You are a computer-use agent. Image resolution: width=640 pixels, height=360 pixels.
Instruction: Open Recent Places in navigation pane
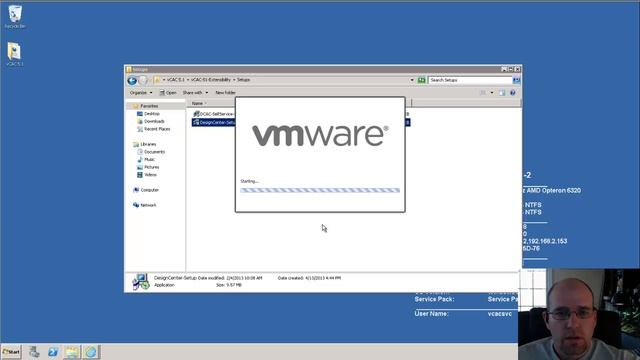tap(157, 129)
